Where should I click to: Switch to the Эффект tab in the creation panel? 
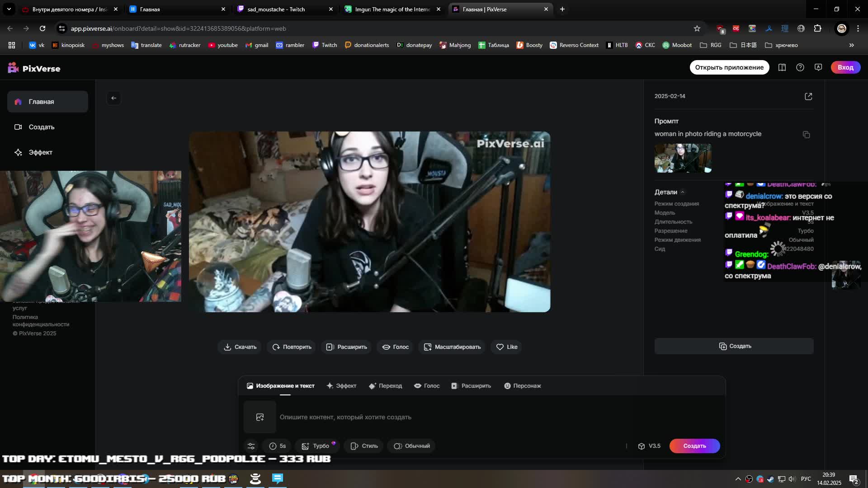tap(341, 386)
